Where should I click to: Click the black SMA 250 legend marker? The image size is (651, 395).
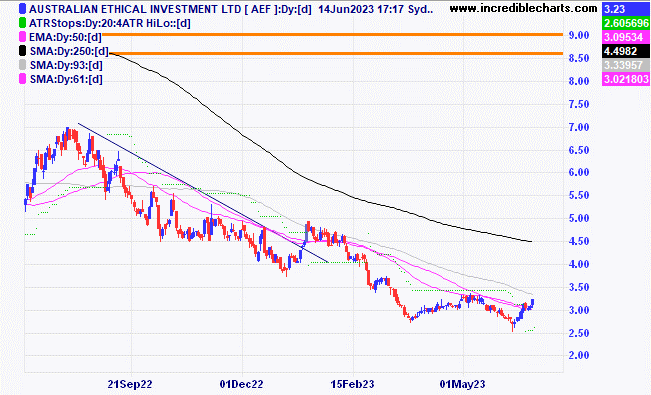22,51
